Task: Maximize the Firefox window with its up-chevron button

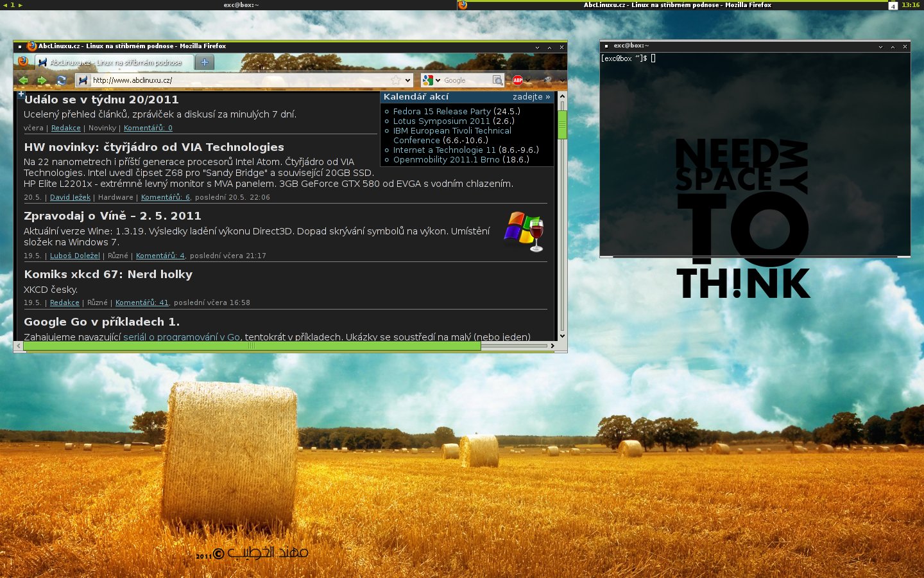Action: click(x=549, y=47)
